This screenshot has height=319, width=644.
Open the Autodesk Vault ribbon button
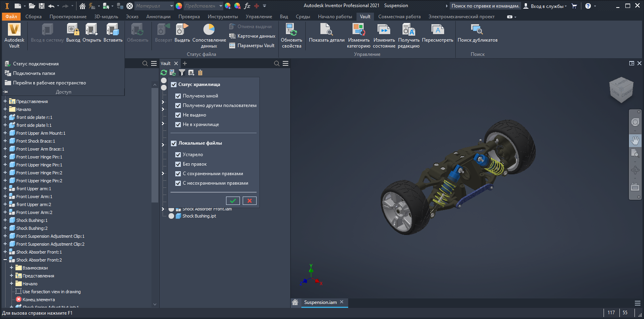(x=14, y=35)
